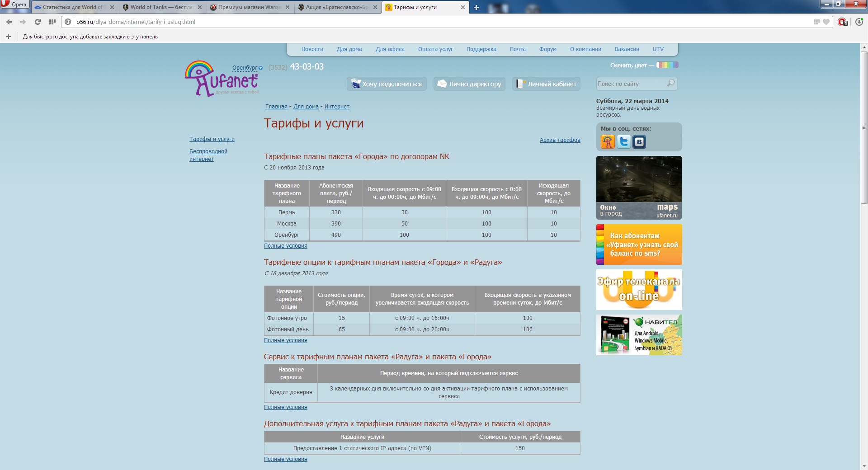868x470 pixels.
Task: Open the Opera main menu button
Action: pyautogui.click(x=14, y=5)
